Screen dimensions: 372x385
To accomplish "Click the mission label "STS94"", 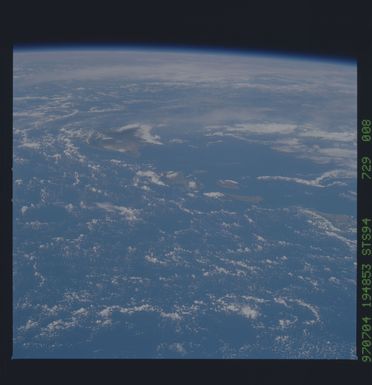I will (367, 237).
